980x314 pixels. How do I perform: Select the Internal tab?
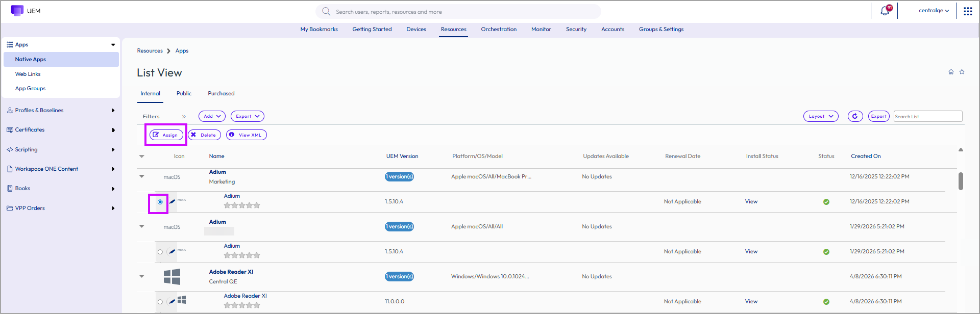(150, 94)
